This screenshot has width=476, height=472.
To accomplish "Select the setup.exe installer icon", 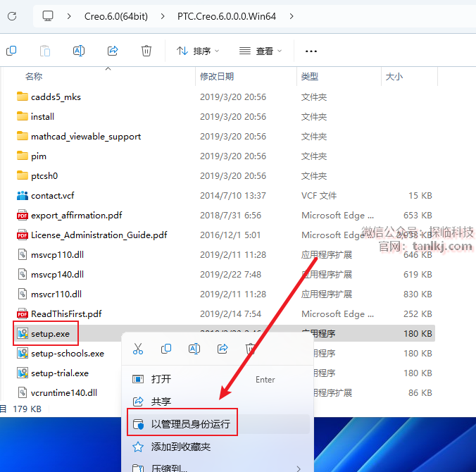I will tap(23, 333).
